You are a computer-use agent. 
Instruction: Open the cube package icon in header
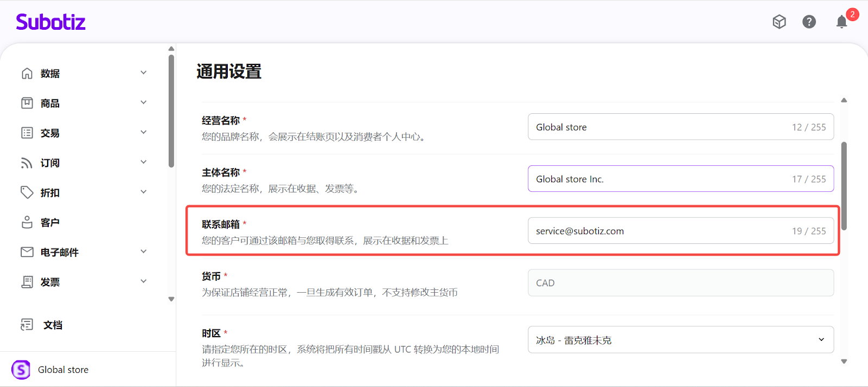click(779, 22)
